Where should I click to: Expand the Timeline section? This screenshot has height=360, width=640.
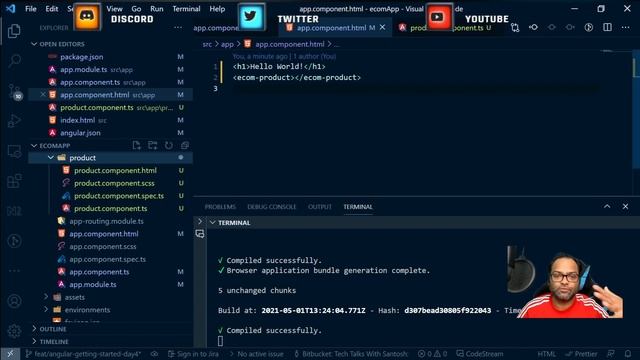click(34, 342)
